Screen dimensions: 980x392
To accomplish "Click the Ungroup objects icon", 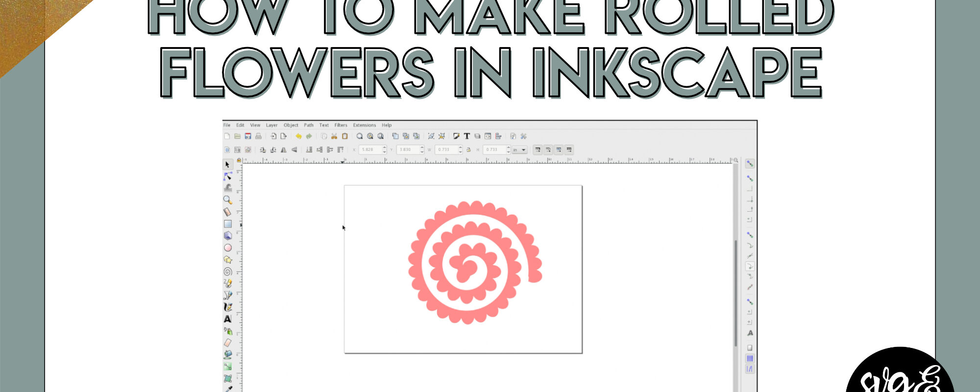I will [441, 136].
